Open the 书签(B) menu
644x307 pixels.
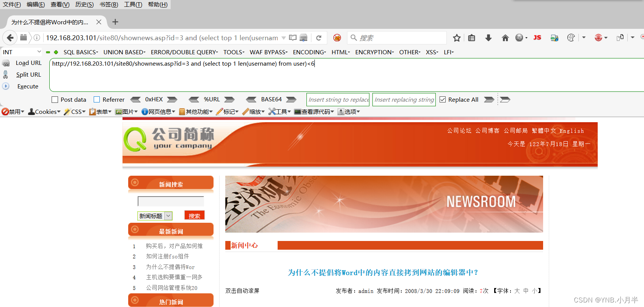point(109,5)
